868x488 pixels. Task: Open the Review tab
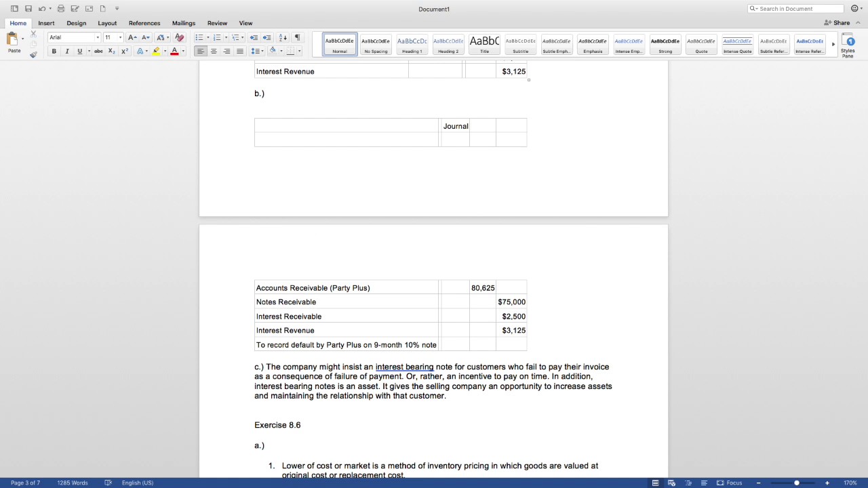tap(217, 23)
